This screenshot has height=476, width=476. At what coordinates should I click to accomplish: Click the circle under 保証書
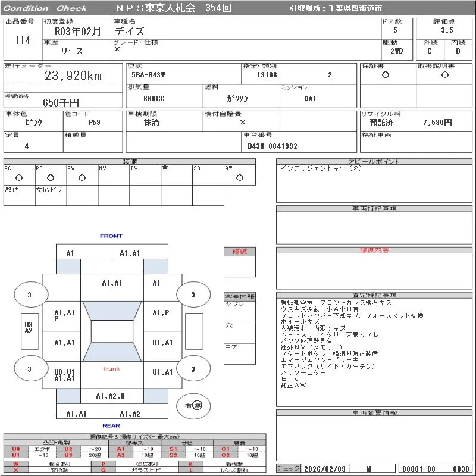pos(386,75)
